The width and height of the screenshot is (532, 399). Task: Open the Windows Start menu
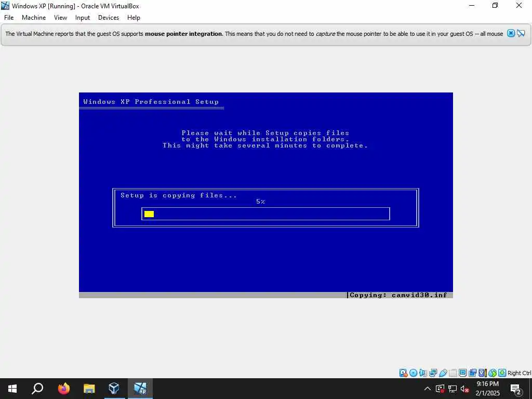12,389
